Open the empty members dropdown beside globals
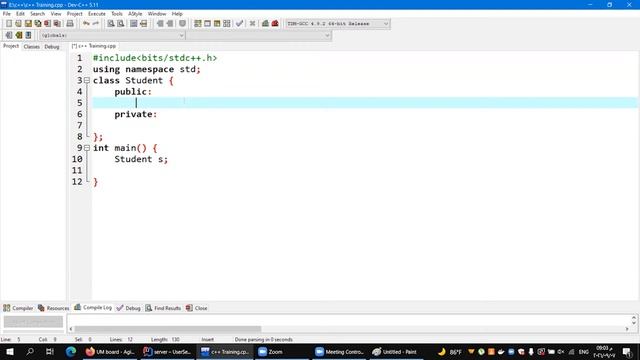640x360 pixels. point(258,36)
